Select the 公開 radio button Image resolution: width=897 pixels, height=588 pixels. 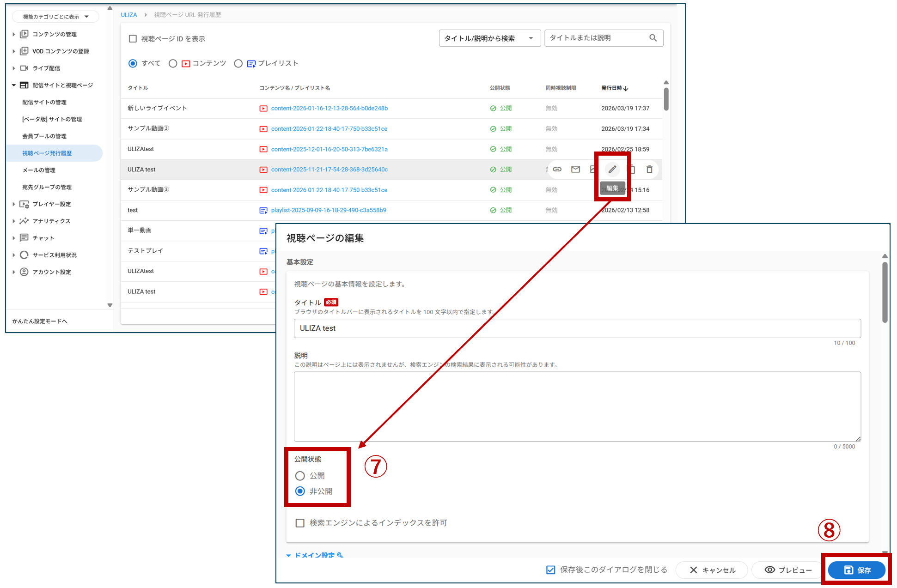[300, 476]
